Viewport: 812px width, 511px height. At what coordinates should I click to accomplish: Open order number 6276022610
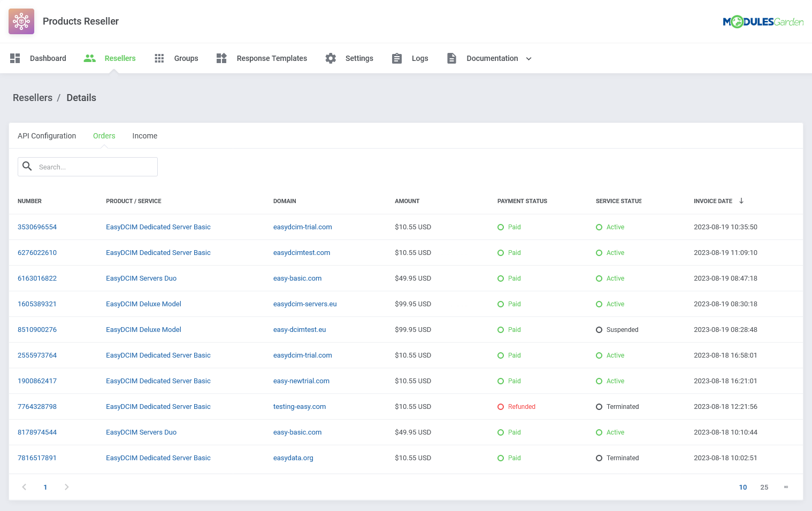tap(37, 253)
